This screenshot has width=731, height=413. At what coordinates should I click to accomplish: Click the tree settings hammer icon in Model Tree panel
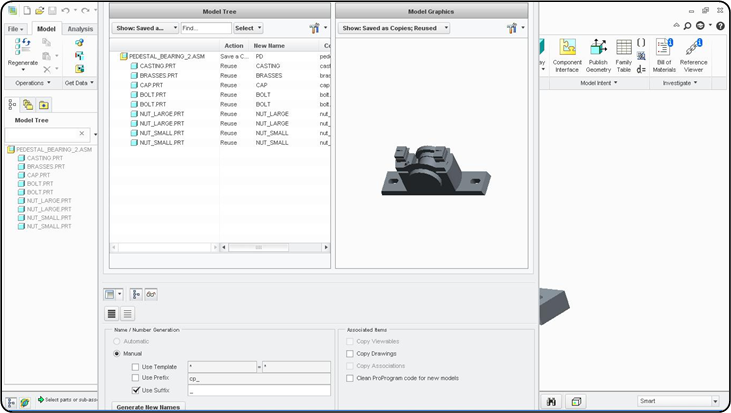(314, 28)
